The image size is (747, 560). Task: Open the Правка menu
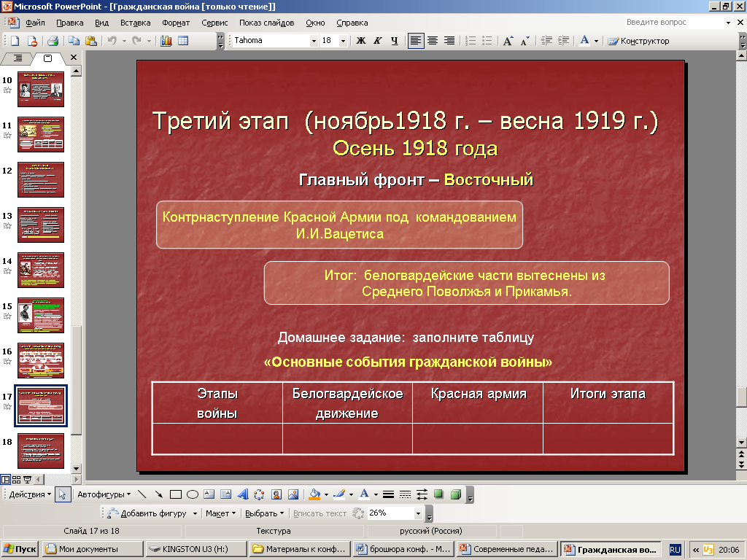tap(69, 23)
